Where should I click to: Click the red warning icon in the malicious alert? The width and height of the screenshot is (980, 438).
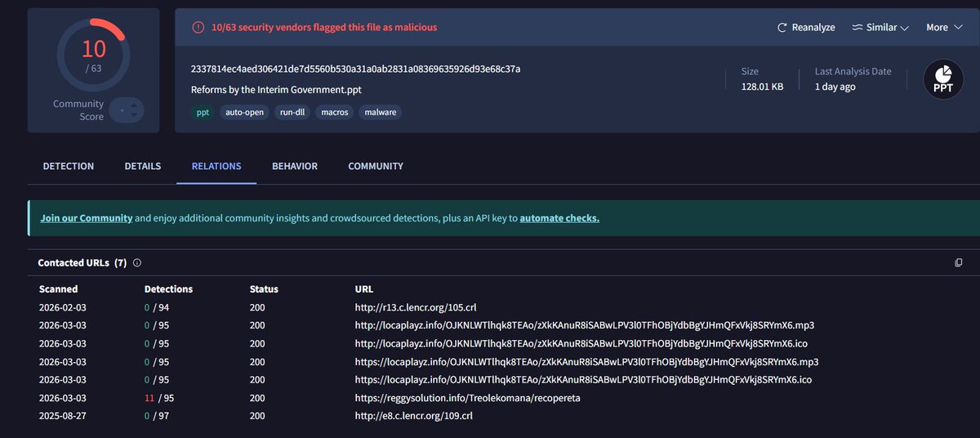point(198,27)
